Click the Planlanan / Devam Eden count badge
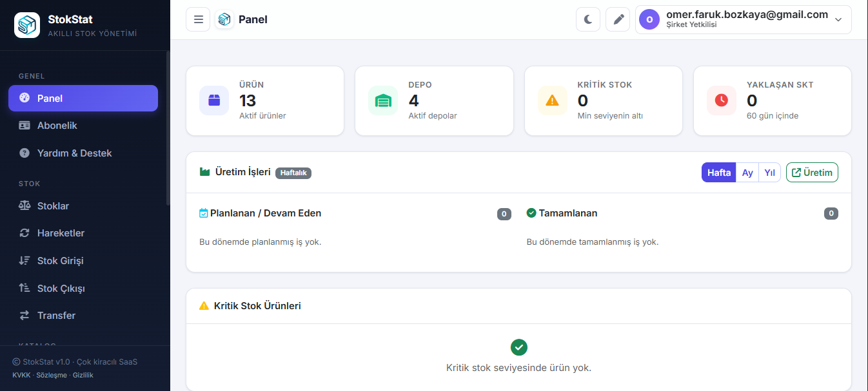Image resolution: width=868 pixels, height=391 pixels. [504, 214]
